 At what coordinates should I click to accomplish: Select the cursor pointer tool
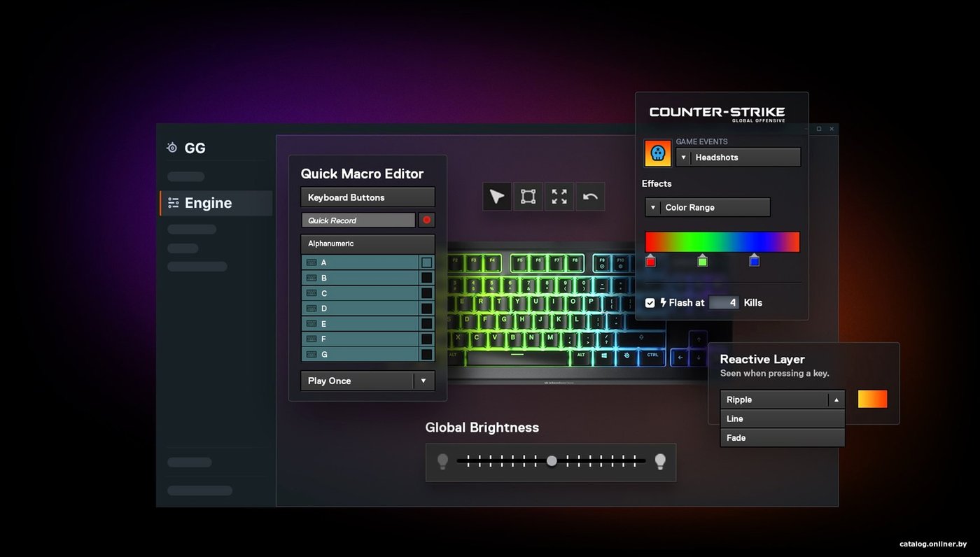click(x=497, y=197)
